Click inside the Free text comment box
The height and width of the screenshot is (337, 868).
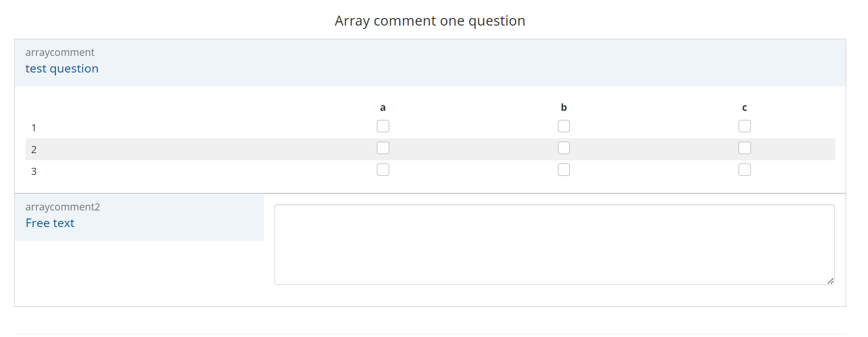pos(554,244)
